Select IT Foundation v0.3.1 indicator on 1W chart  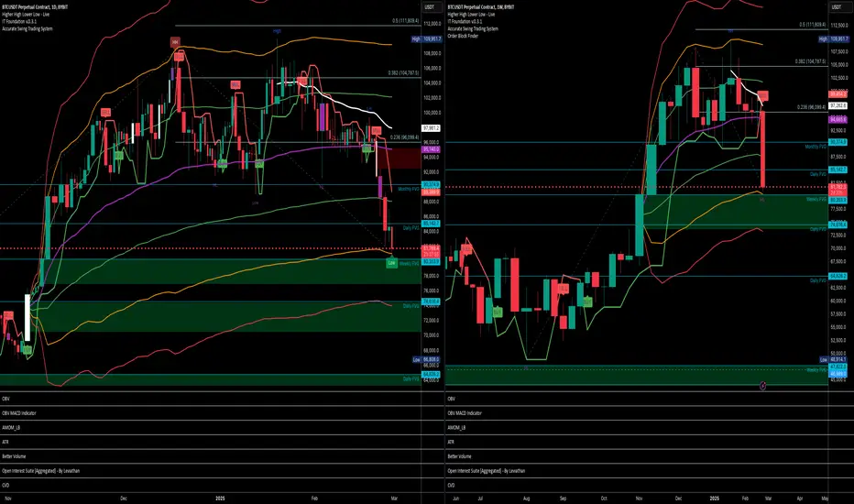[465, 22]
